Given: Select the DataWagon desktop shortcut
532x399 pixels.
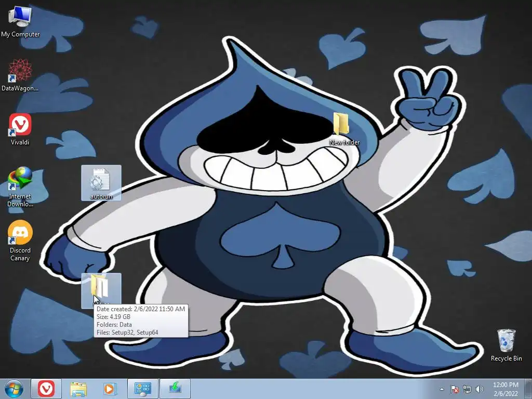Looking at the screenshot, I should point(20,75).
